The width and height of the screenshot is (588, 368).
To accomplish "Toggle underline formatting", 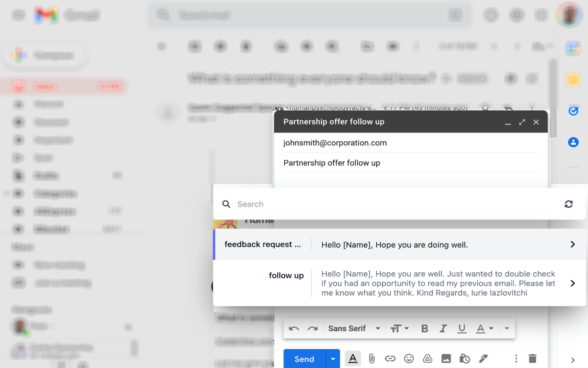I will (x=462, y=328).
